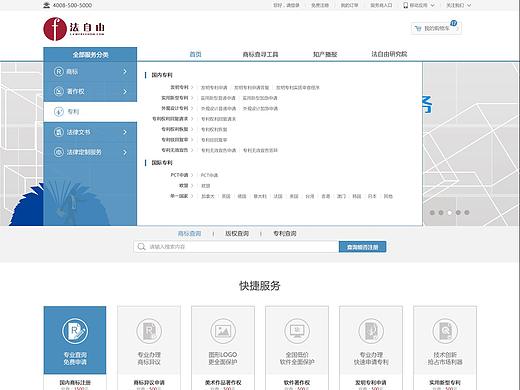Select 专利 category in sidebar
The width and height of the screenshot is (520, 390).
[x=90, y=112]
